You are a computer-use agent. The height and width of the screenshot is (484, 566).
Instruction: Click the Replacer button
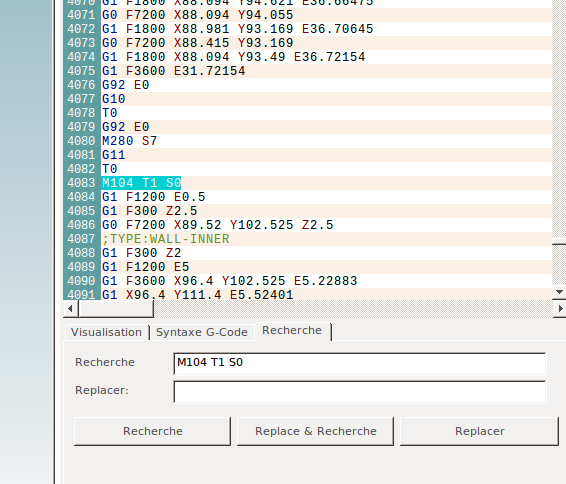coord(479,431)
